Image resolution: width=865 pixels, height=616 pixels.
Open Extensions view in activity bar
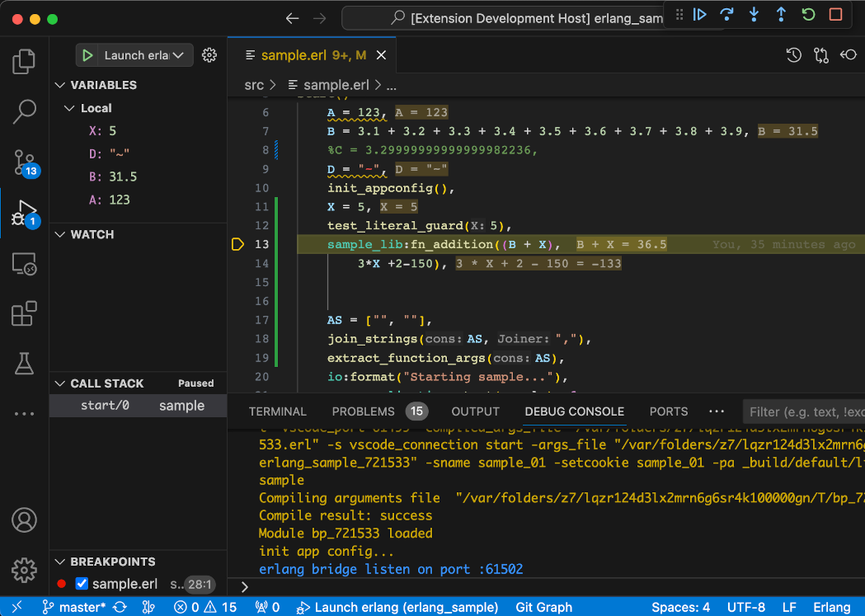pos(24,313)
